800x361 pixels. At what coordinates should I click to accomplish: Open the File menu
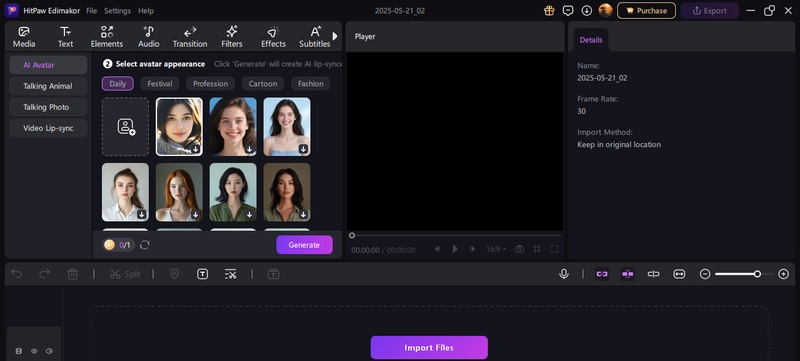tap(91, 11)
